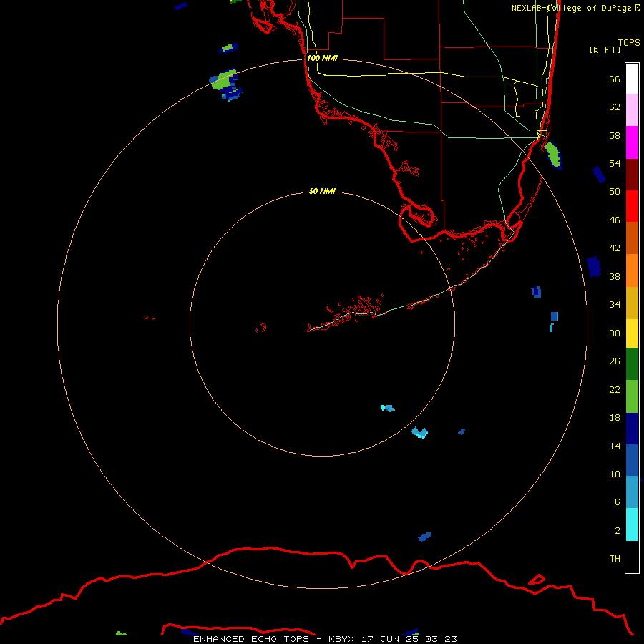Image resolution: width=644 pixels, height=644 pixels.
Task: Click the 100 NMI range ring label
Action: click(x=322, y=58)
